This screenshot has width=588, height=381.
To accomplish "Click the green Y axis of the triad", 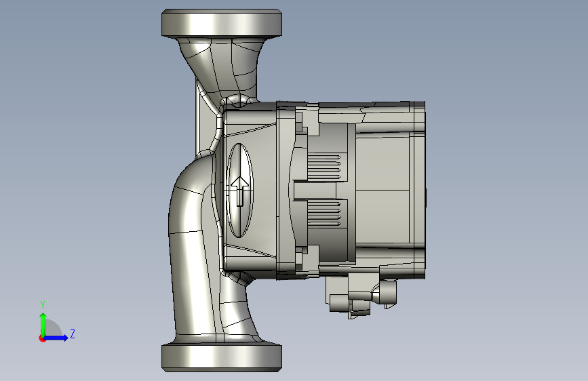I will click(x=43, y=324).
